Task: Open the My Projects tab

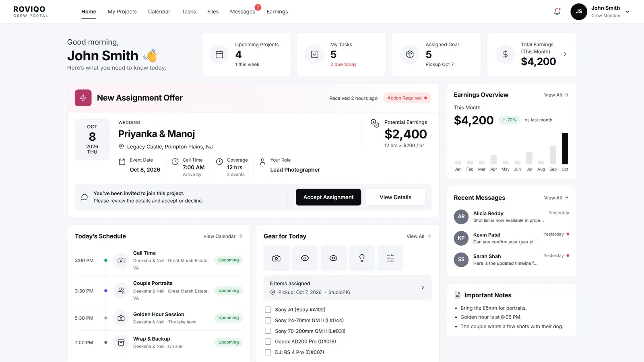Action: [x=122, y=12]
